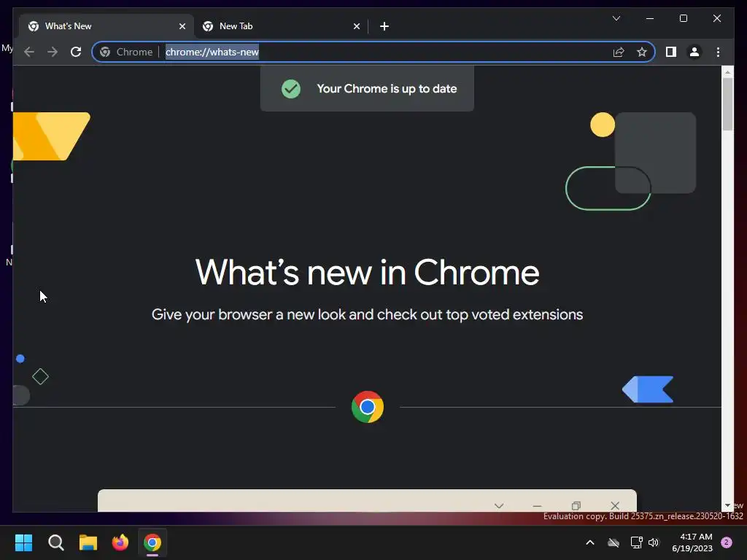Open a new tab with the plus button

[384, 26]
